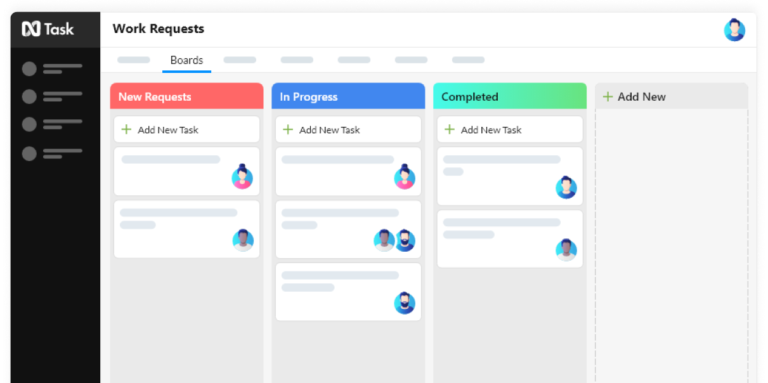Open the user profile avatar top right

[x=735, y=30]
